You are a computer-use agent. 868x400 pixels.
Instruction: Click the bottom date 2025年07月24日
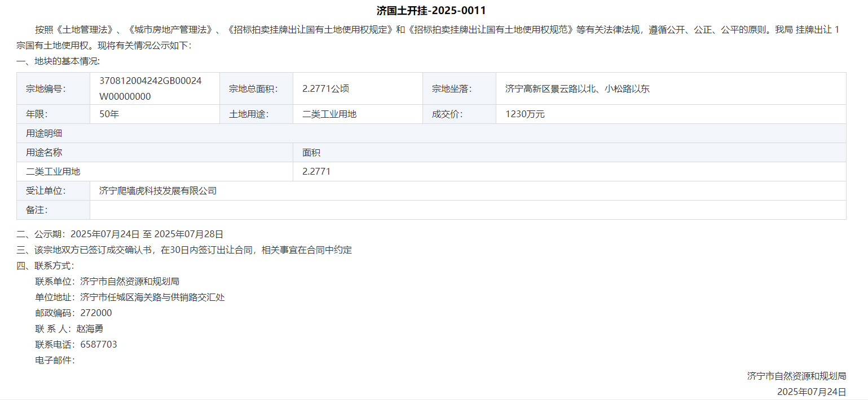(812, 392)
